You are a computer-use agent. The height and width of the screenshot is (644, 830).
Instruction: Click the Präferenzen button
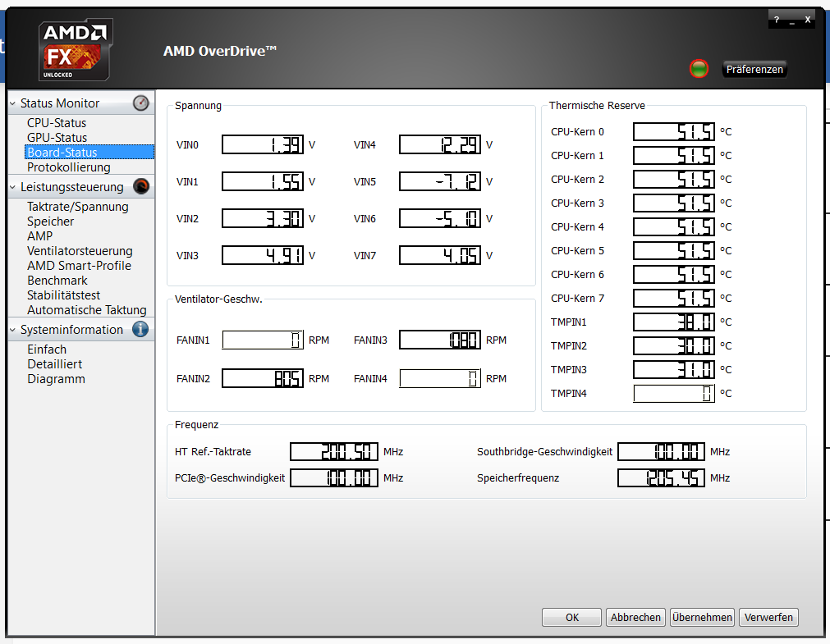(x=754, y=69)
